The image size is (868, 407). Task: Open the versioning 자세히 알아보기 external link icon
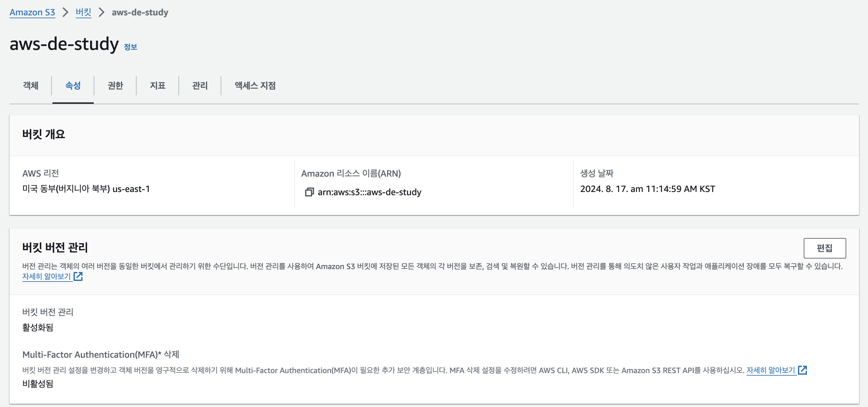click(78, 276)
